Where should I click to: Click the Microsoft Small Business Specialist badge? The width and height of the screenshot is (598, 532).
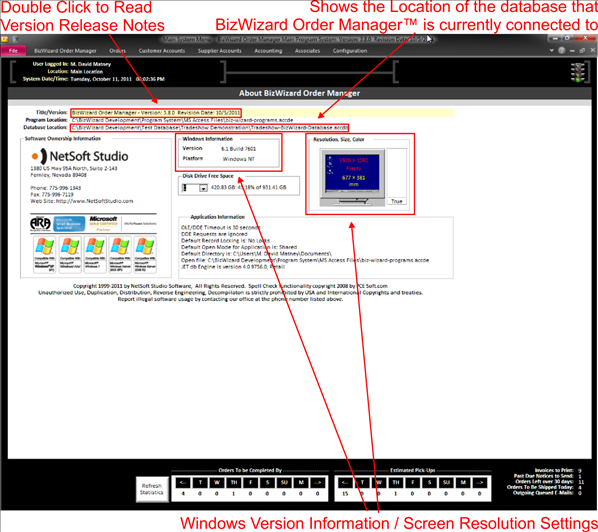click(x=69, y=224)
